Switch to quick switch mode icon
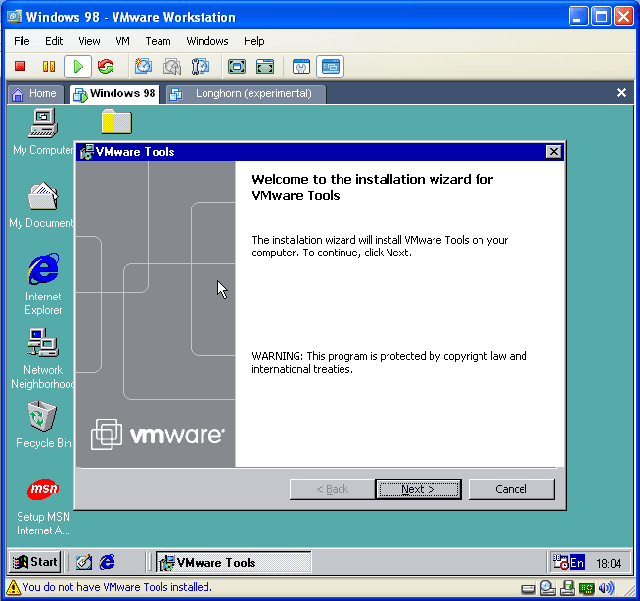The width and height of the screenshot is (640, 601). [265, 67]
